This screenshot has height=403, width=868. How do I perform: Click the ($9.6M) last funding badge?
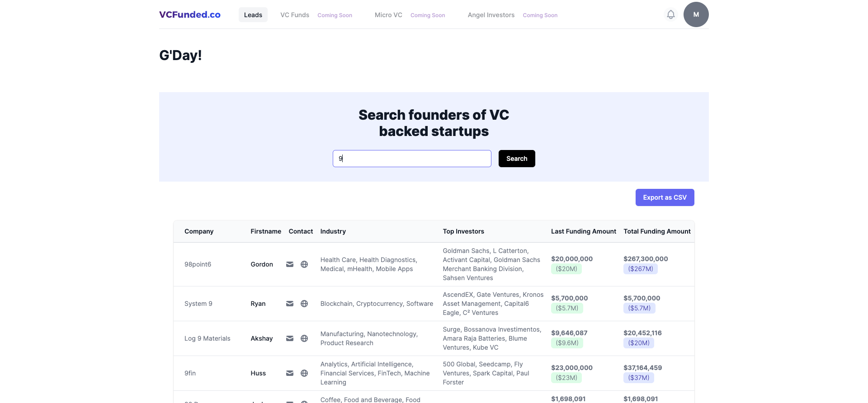[x=567, y=343]
